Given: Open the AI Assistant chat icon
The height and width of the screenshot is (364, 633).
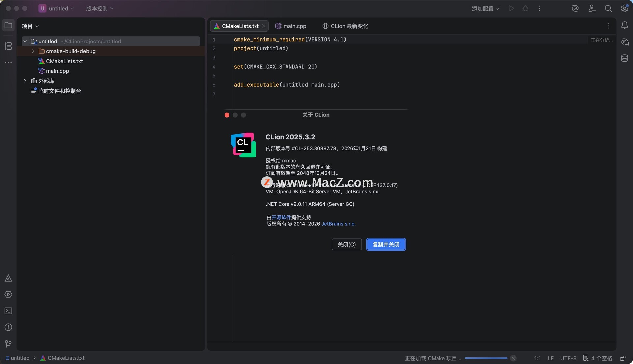Looking at the screenshot, I should pos(624,42).
